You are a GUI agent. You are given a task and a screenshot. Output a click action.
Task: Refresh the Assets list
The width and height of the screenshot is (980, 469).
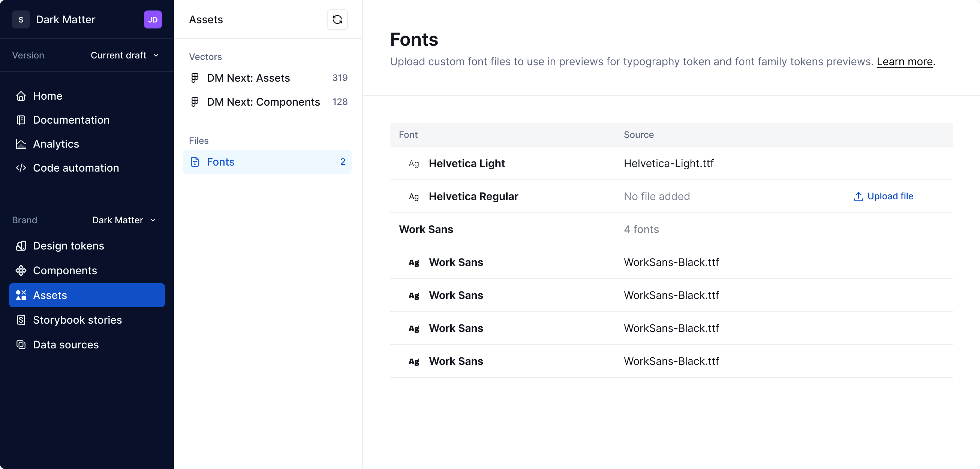[x=337, y=19]
